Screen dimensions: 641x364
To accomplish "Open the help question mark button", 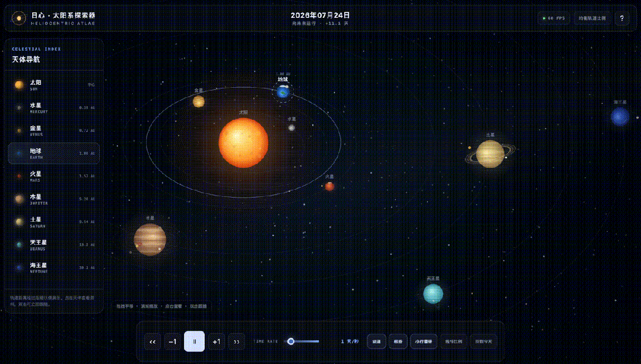I will 622,18.
